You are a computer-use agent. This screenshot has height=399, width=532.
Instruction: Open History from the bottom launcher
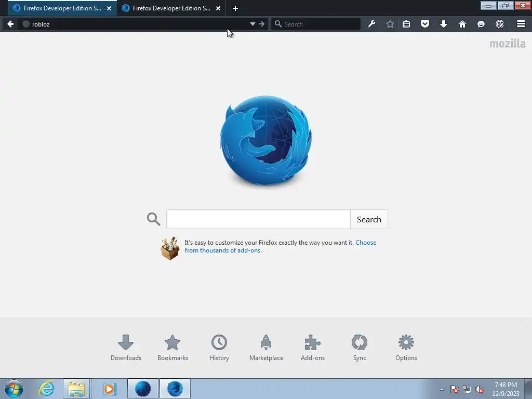pyautogui.click(x=219, y=348)
